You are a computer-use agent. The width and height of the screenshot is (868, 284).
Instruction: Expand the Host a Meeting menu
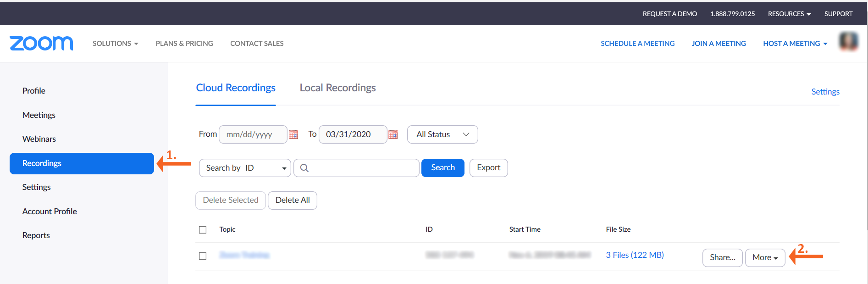point(795,44)
